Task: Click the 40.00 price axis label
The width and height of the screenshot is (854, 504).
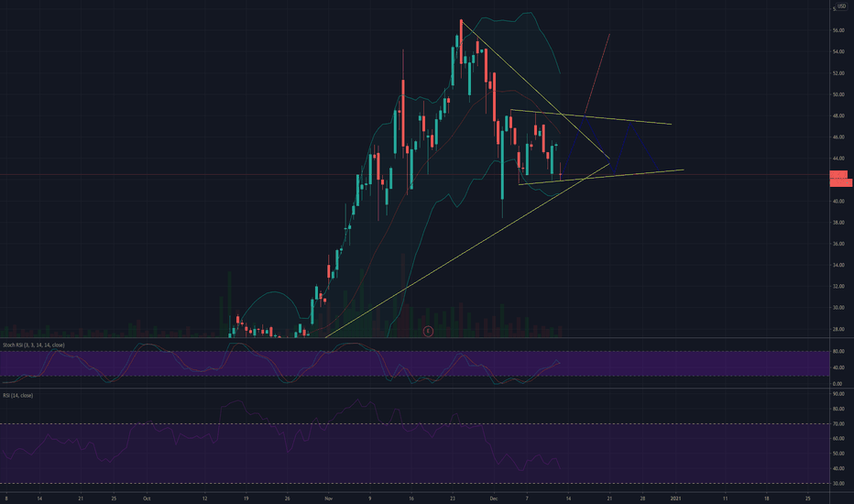Action: tap(838, 202)
